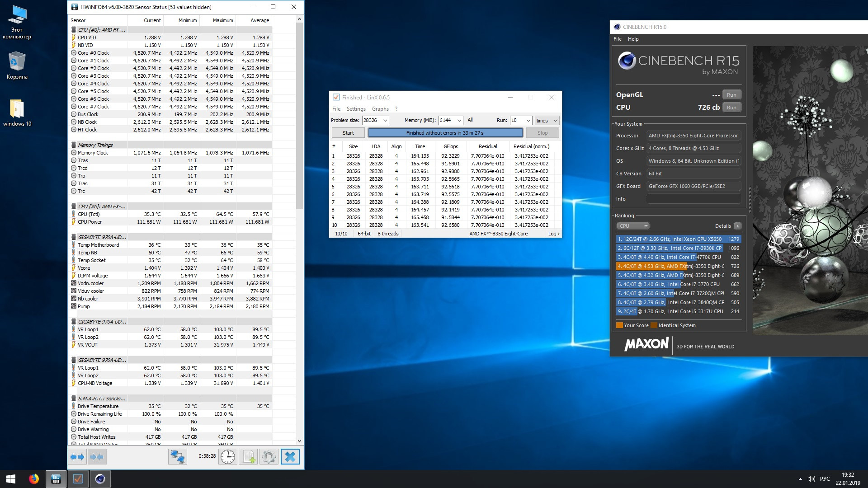Expand the Ranking CPU dropdown
The width and height of the screenshot is (868, 488).
point(633,226)
